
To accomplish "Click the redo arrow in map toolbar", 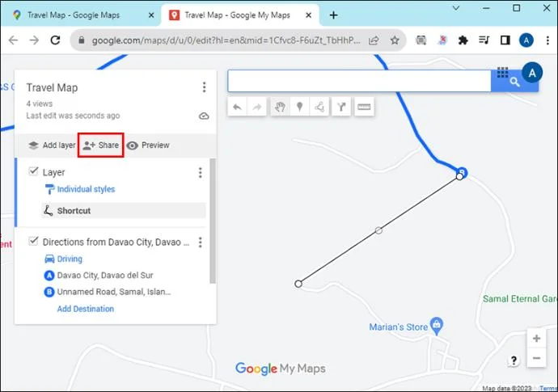I will (x=257, y=107).
